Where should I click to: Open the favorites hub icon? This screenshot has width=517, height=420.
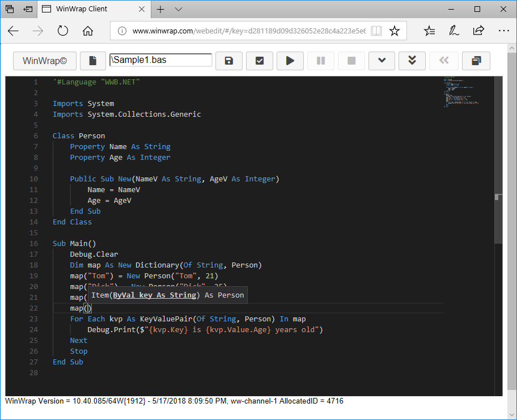[x=430, y=31]
